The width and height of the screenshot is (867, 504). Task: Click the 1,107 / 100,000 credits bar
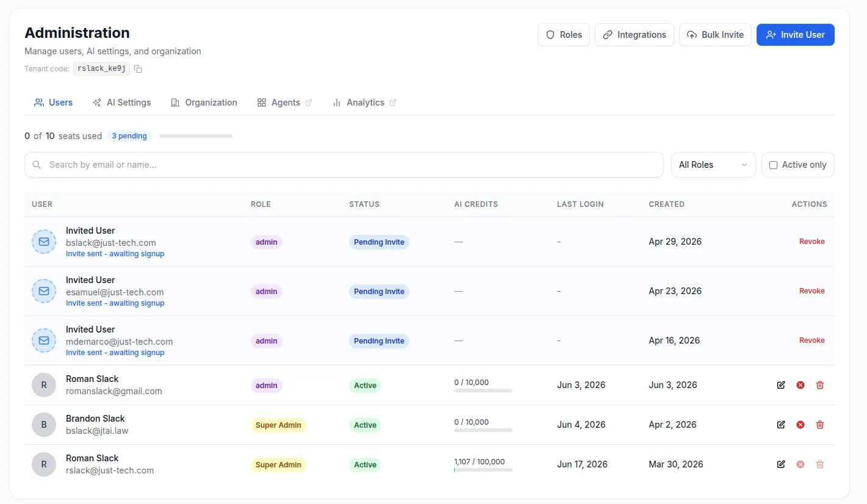click(x=483, y=470)
